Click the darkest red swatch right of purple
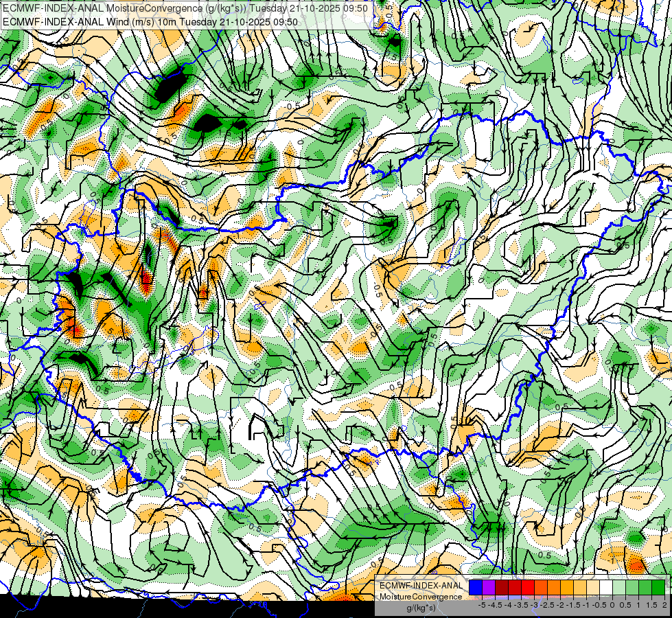Screen dimensions: 672x618 [x=502, y=588]
